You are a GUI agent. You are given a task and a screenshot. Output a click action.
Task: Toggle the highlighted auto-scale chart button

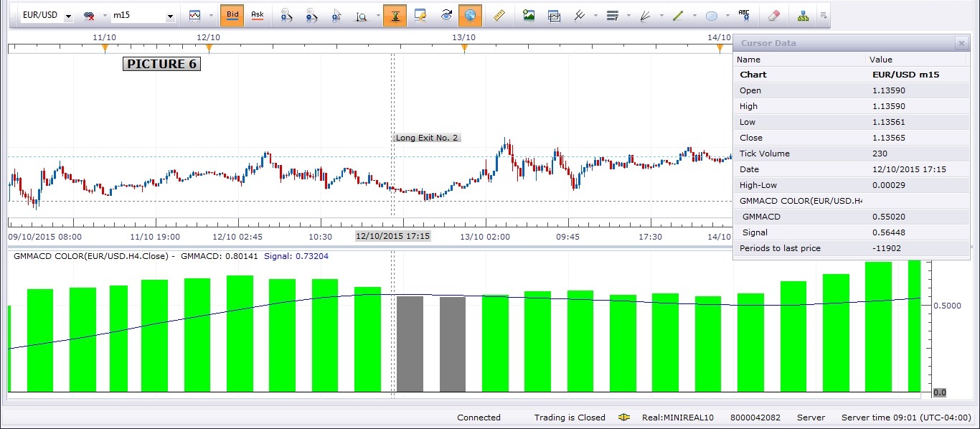(395, 15)
